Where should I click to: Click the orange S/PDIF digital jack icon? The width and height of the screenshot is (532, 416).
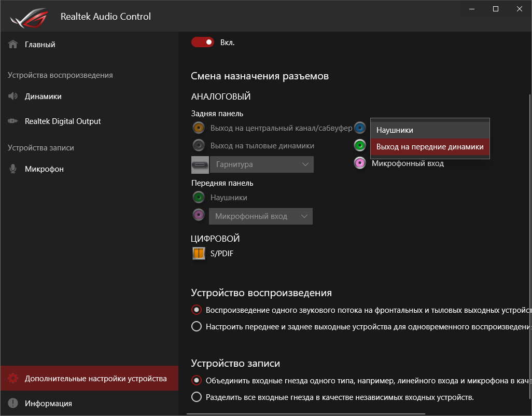[x=199, y=254]
